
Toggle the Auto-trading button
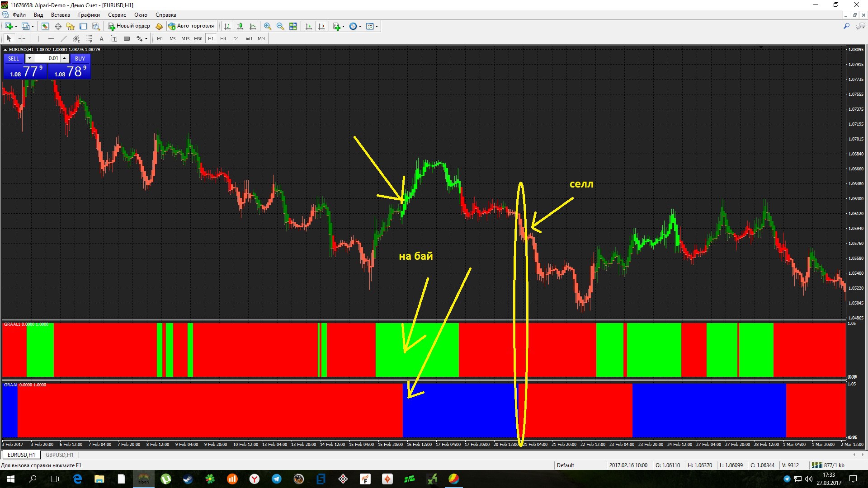191,26
